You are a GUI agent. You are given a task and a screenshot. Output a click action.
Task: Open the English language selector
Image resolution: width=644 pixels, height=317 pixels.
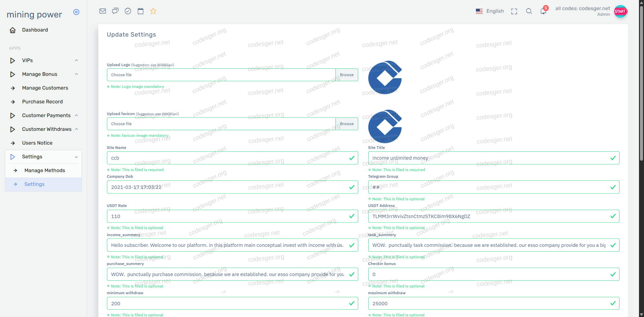(x=490, y=11)
